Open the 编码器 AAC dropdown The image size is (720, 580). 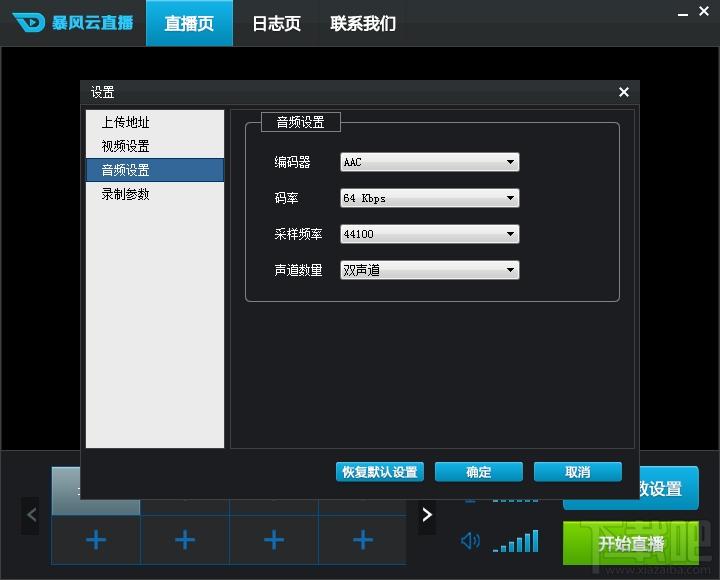430,162
